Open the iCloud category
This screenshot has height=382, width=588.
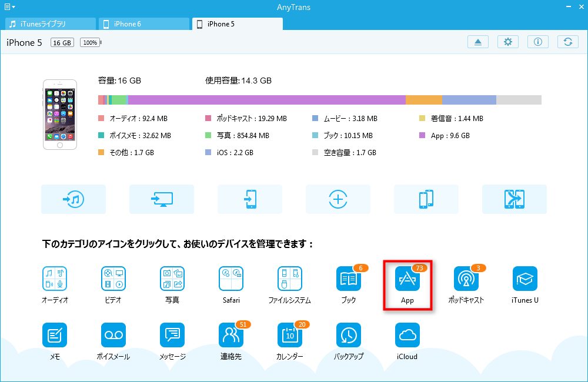tap(407, 335)
